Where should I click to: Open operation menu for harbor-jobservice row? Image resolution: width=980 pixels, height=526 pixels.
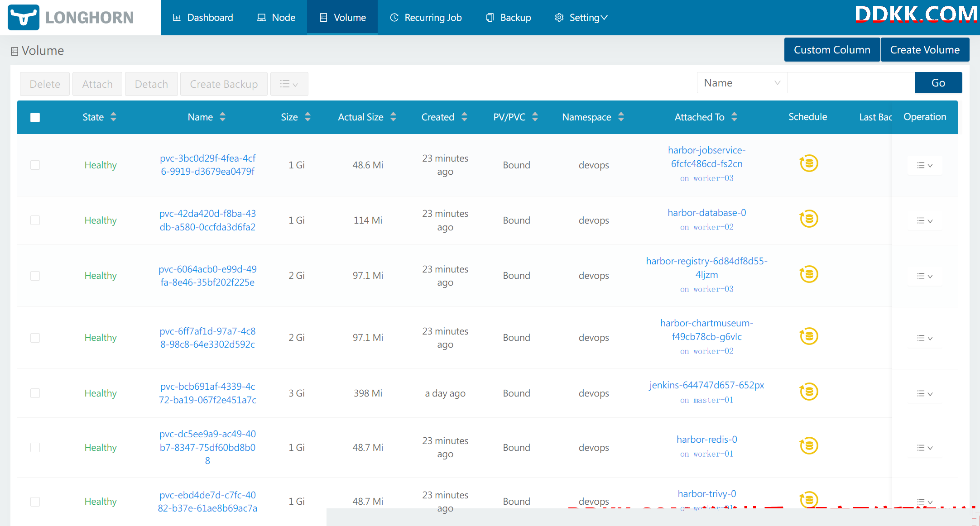pyautogui.click(x=924, y=165)
